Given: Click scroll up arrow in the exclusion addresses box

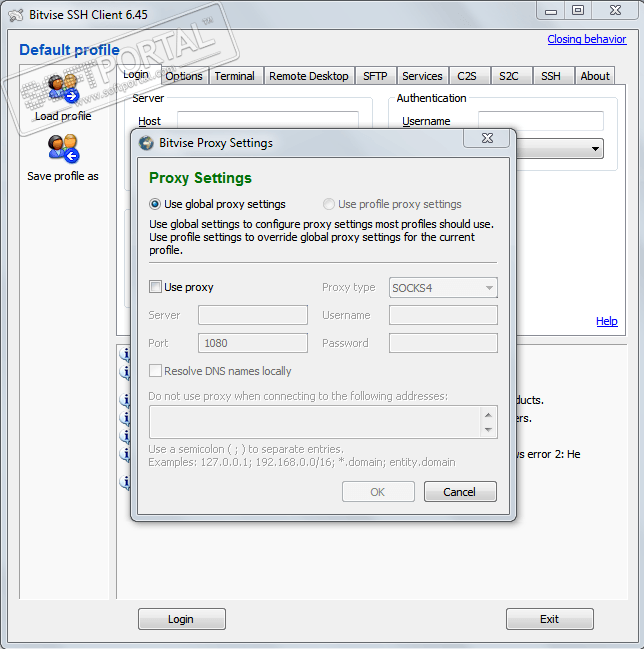Looking at the screenshot, I should tap(488, 415).
